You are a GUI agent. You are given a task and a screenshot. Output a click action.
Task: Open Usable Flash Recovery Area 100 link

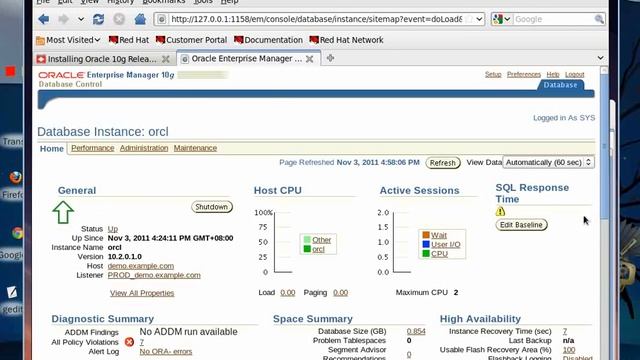(569, 350)
